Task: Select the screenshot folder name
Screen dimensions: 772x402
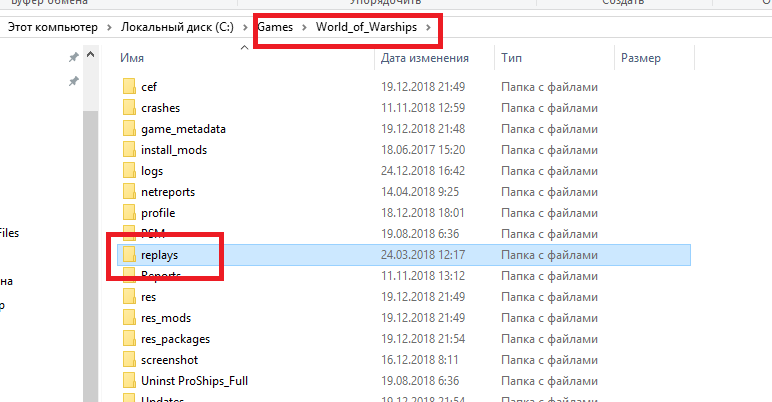Action: coord(169,360)
